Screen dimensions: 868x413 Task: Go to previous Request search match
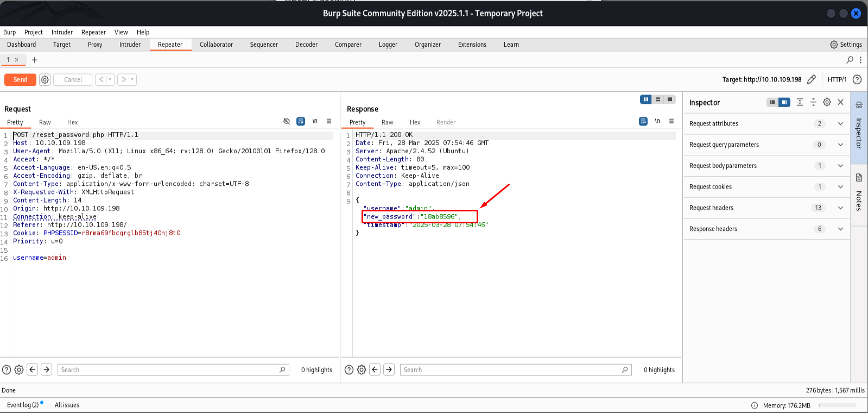coord(33,370)
